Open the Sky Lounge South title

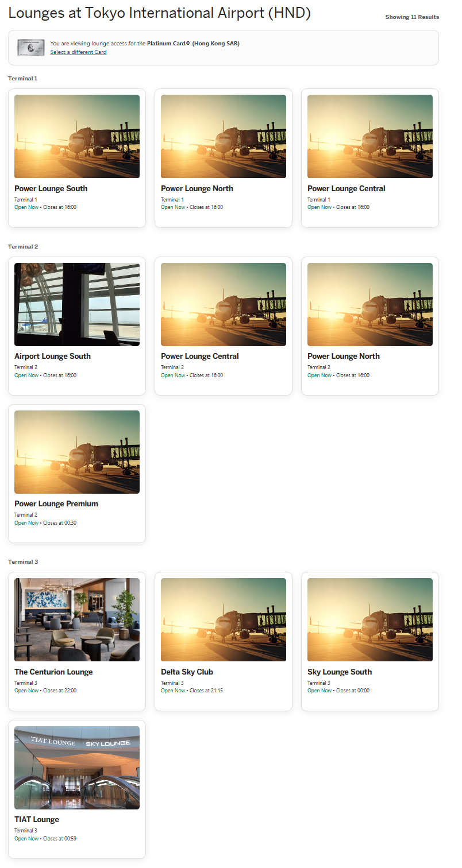click(340, 672)
